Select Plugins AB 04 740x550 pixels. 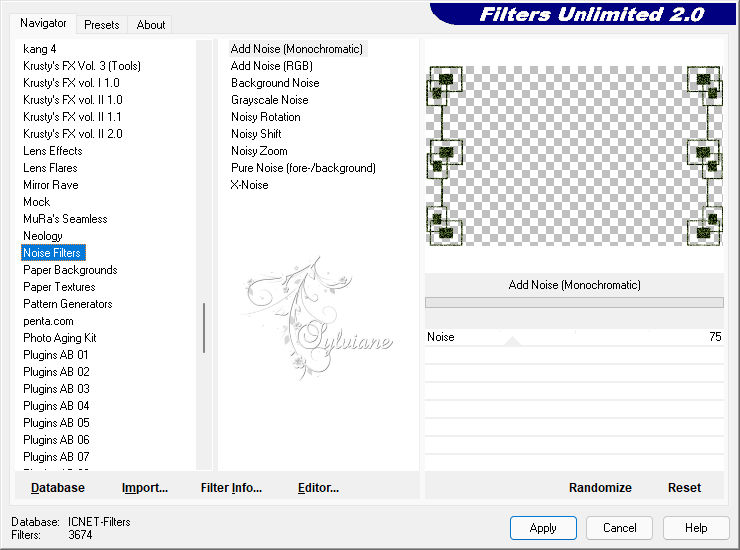[56, 406]
